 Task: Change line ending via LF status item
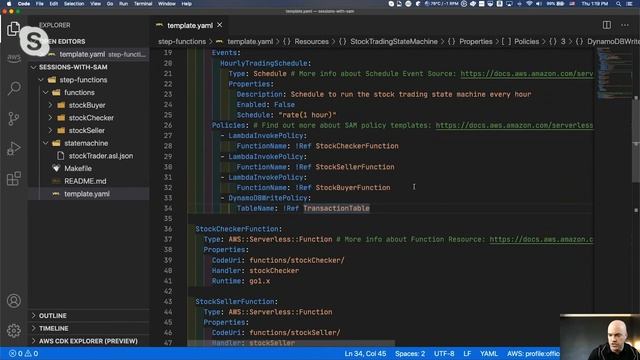[x=467, y=353]
